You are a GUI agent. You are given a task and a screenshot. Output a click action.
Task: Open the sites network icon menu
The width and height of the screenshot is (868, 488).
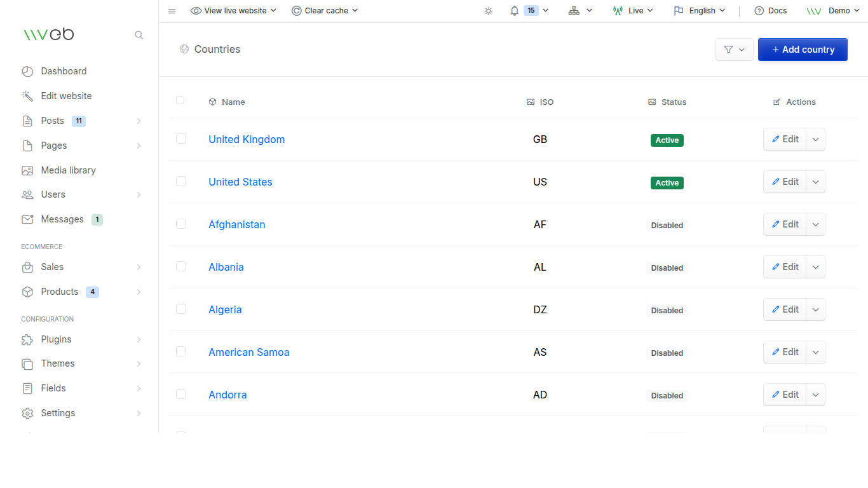click(x=574, y=11)
